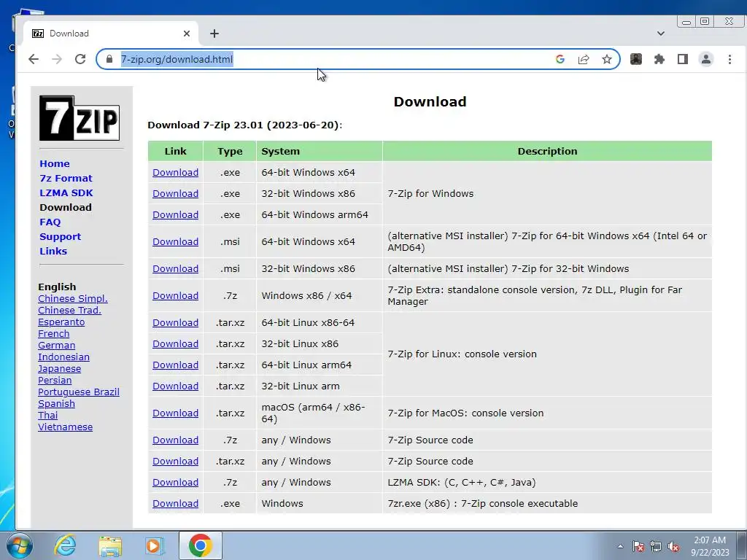Open a new tab with the plus button
This screenshot has width=747, height=560.
pyautogui.click(x=214, y=34)
